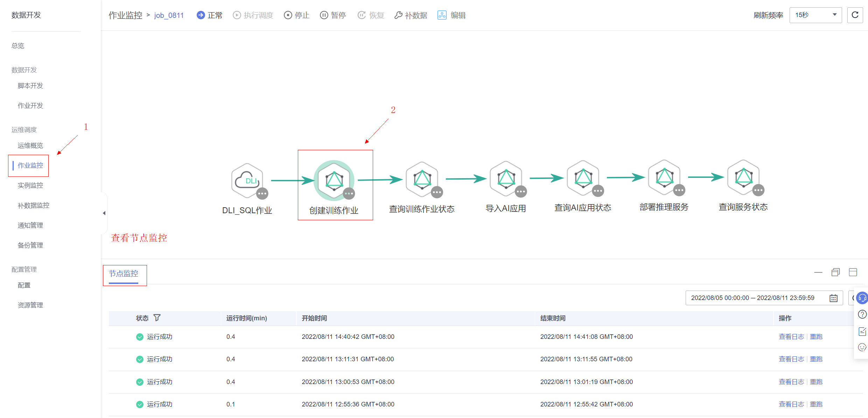
Task: Open 通知管理 in the sidebar
Action: click(30, 225)
